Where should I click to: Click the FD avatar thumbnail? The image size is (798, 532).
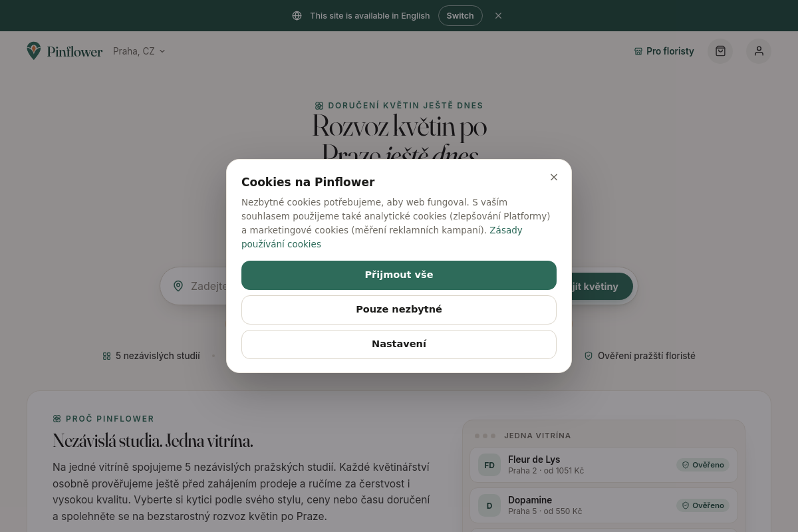[489, 465]
